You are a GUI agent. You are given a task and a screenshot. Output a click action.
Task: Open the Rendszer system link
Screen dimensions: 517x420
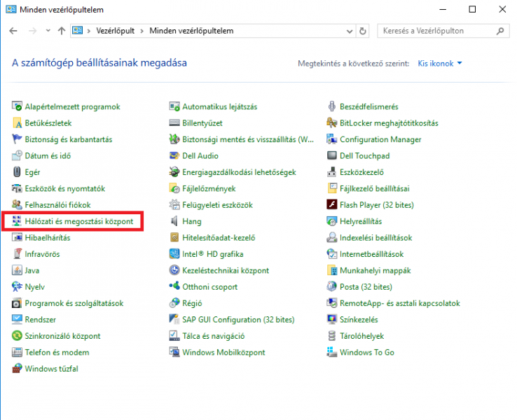click(40, 319)
